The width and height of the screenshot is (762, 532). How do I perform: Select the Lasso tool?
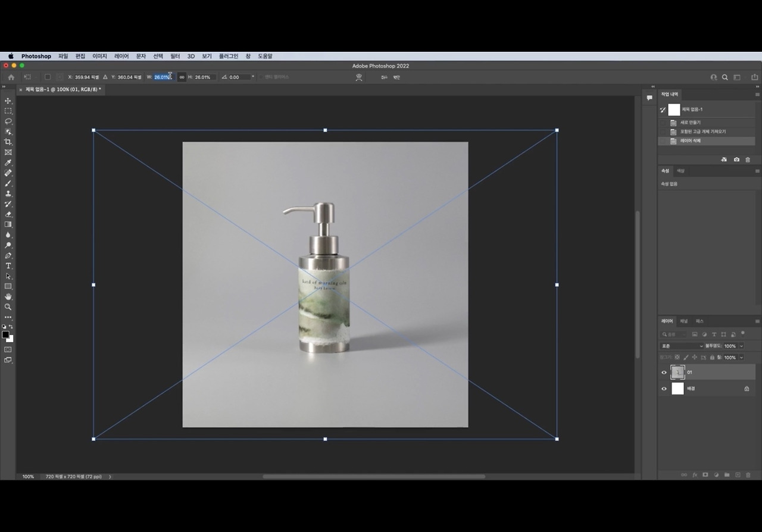tap(8, 121)
